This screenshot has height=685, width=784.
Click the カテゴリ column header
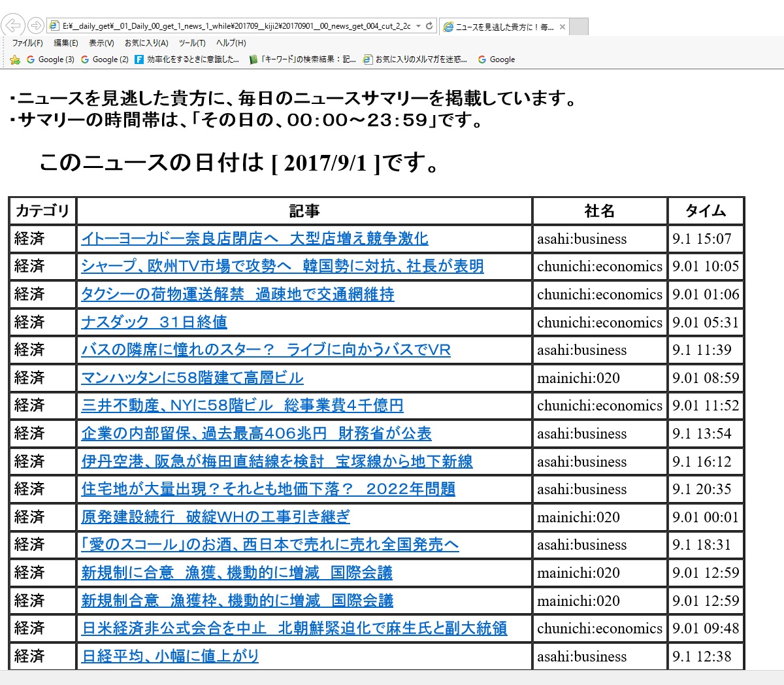point(42,210)
